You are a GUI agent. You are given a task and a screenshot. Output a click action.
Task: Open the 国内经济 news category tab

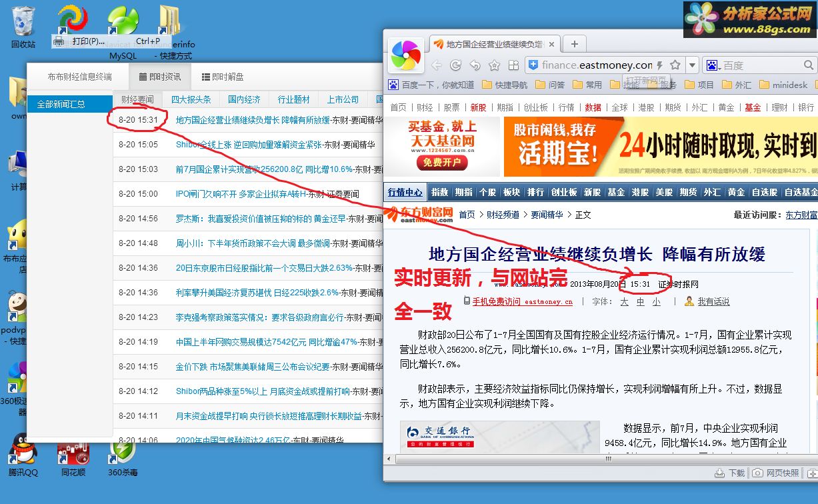[x=244, y=99]
